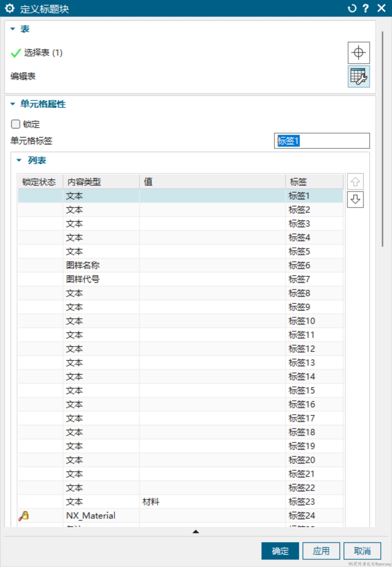Move row down with arrow button

coord(355,199)
